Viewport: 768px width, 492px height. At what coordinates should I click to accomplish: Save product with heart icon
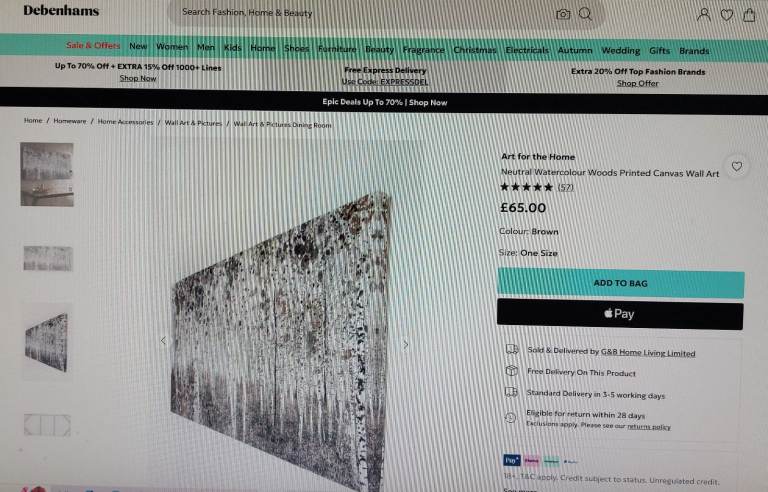tap(737, 167)
